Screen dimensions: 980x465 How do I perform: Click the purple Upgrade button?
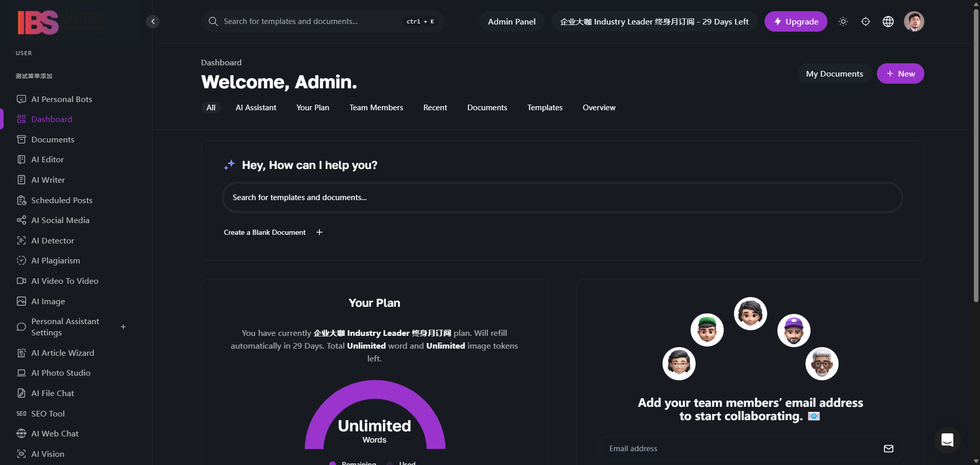click(795, 21)
